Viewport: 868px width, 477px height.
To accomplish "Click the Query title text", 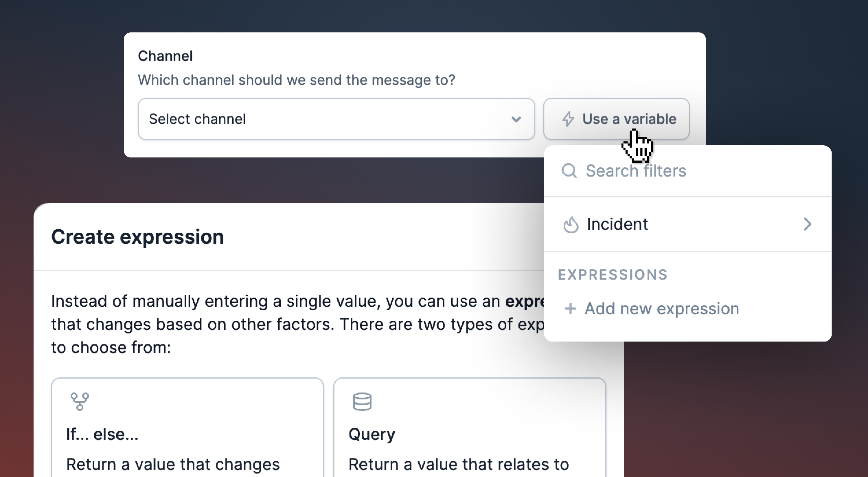I will [372, 434].
